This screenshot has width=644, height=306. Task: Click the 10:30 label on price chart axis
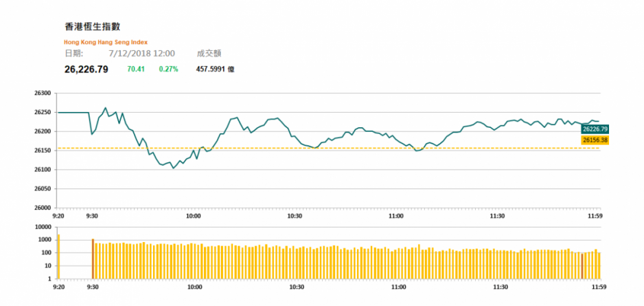pyautogui.click(x=295, y=215)
